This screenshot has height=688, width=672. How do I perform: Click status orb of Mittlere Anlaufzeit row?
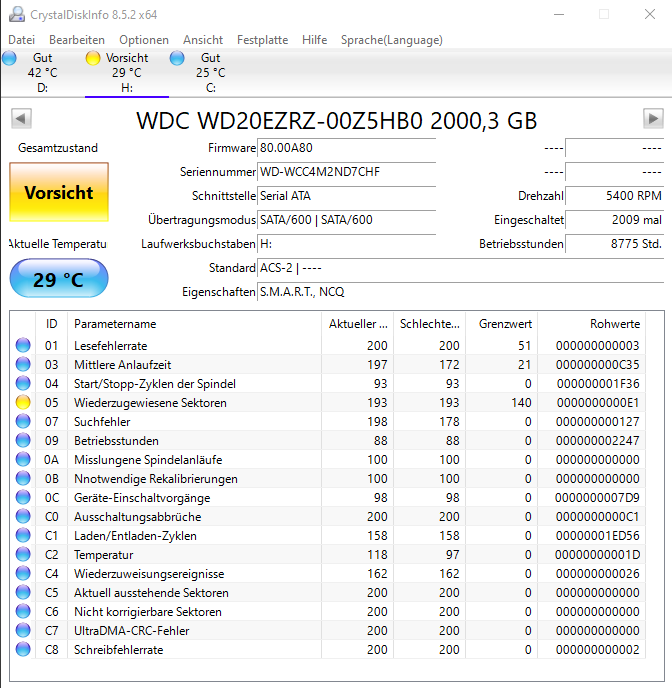click(23, 364)
